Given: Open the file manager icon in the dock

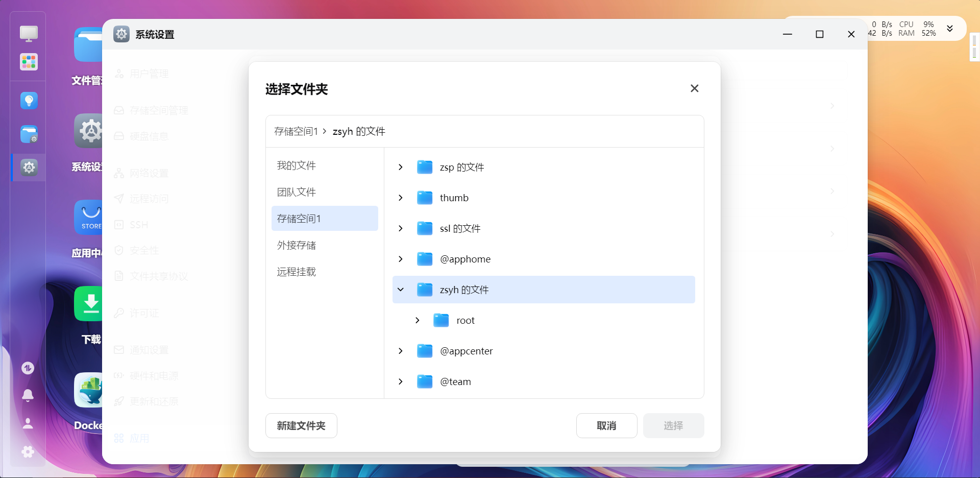Looking at the screenshot, I should pos(28,134).
